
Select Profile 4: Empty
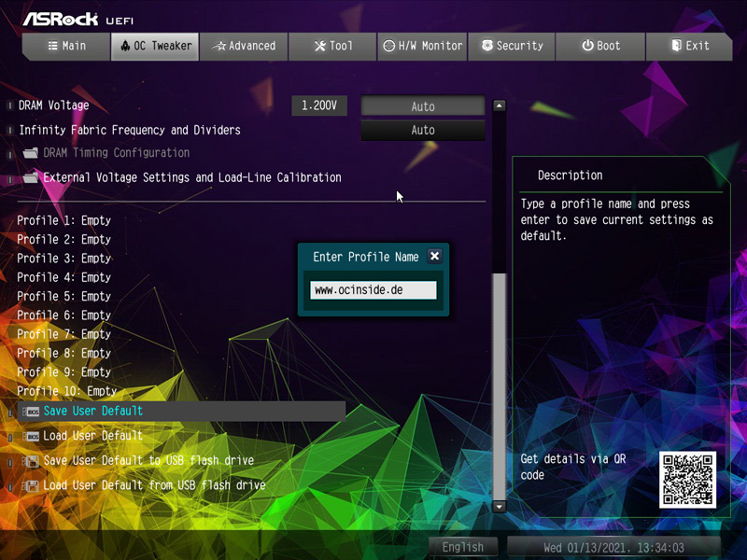coord(63,277)
